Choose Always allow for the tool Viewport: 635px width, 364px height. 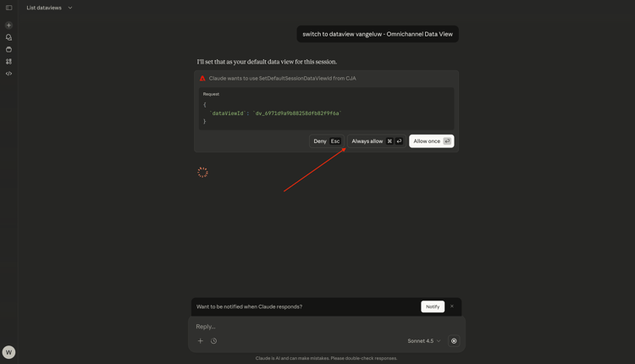[377, 141]
